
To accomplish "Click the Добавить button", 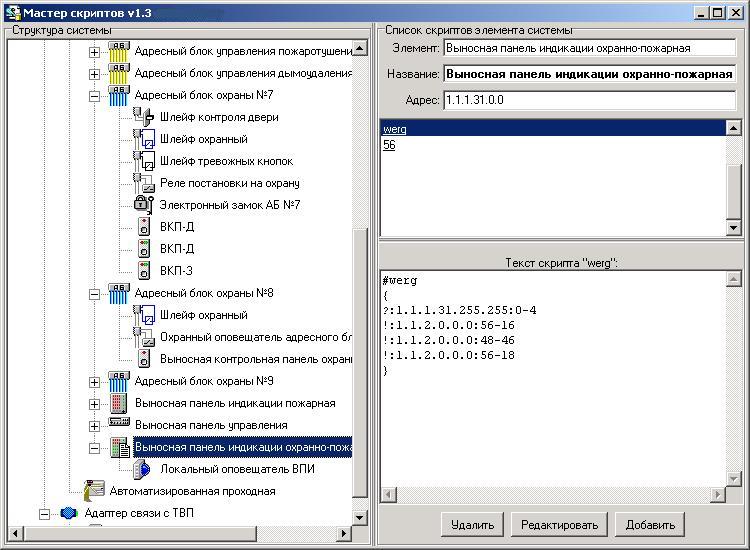I will coord(650,525).
